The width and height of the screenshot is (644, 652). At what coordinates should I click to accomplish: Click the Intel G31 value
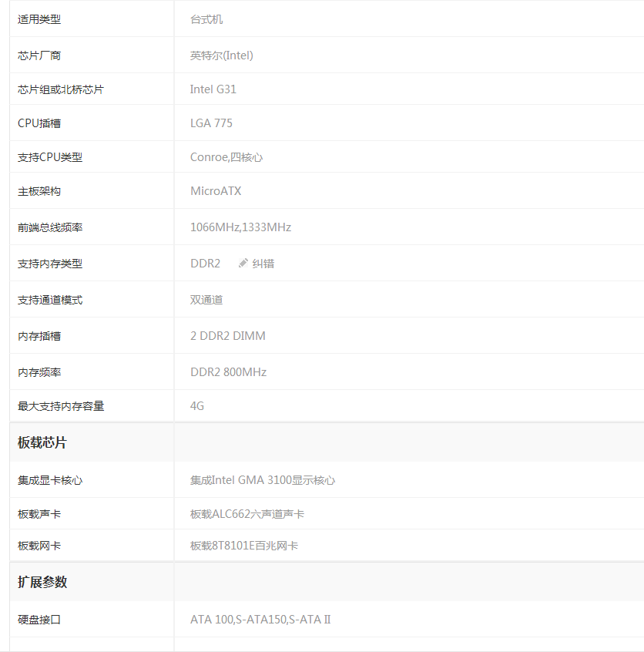click(213, 89)
